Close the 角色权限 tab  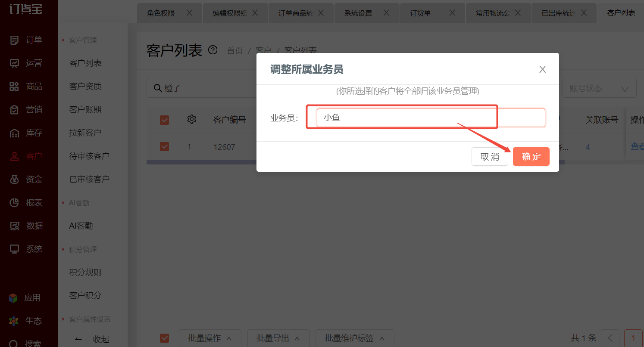[189, 13]
